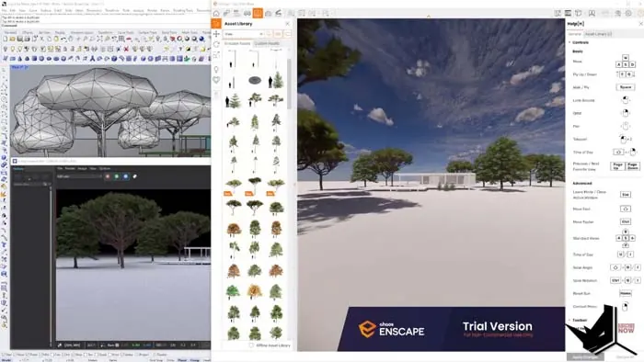The width and height of the screenshot is (644, 362).
Task: Close the Help panel
Action: [x=640, y=24]
